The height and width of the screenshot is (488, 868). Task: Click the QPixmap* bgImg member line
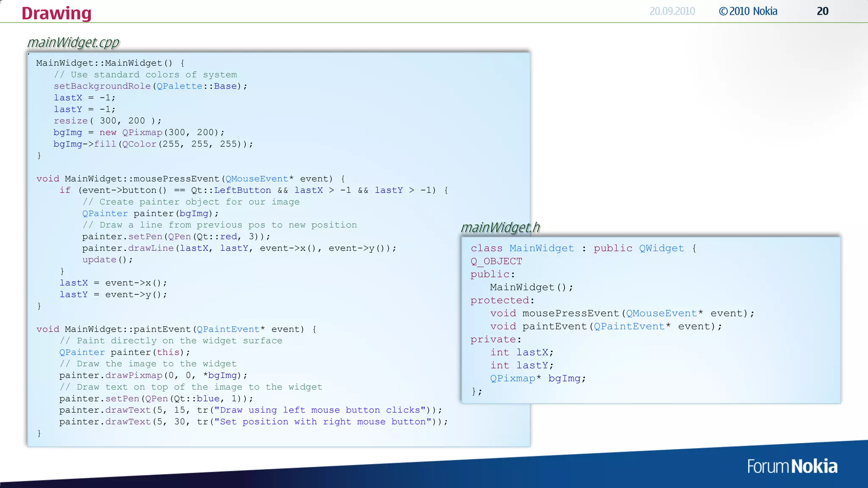(538, 378)
